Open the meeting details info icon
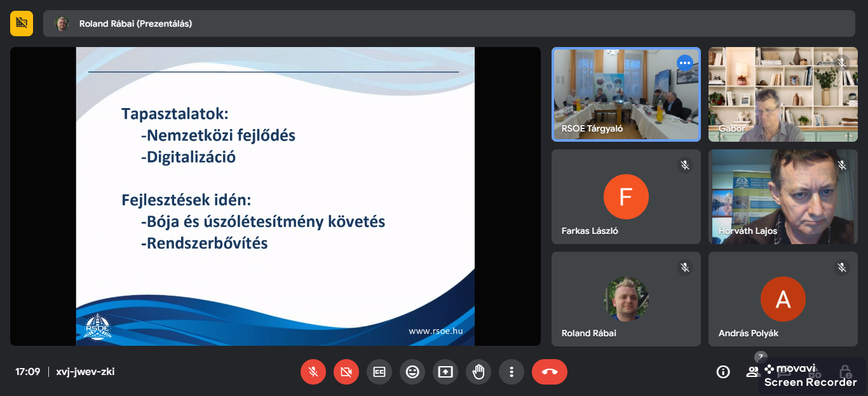 [723, 372]
